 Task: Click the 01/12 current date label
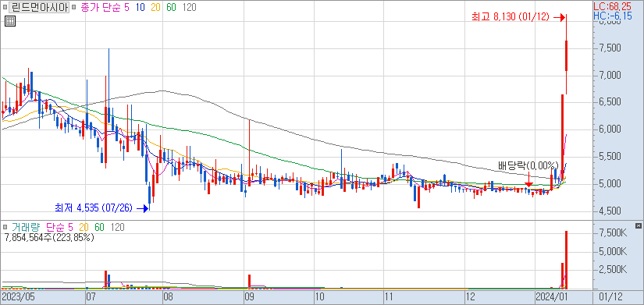click(x=610, y=296)
